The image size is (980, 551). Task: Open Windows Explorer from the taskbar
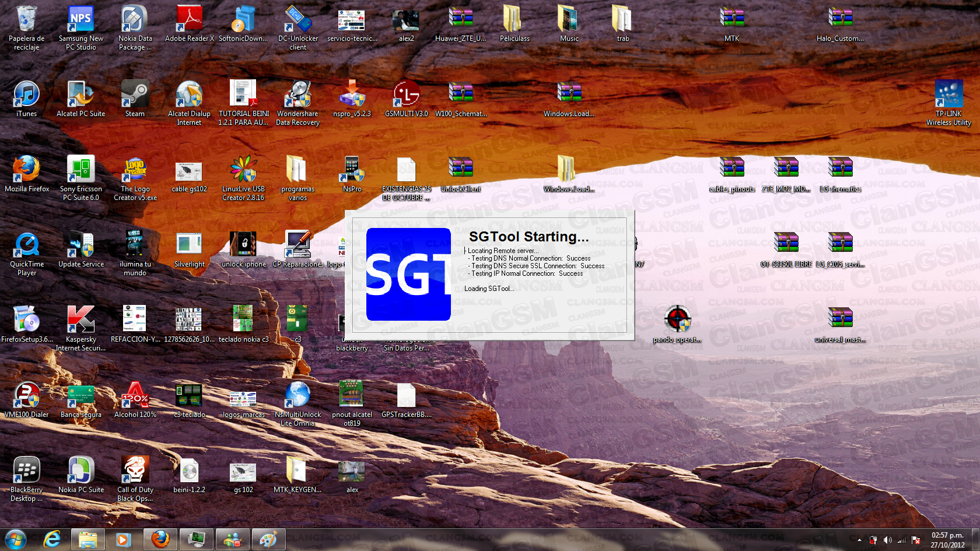pyautogui.click(x=88, y=540)
